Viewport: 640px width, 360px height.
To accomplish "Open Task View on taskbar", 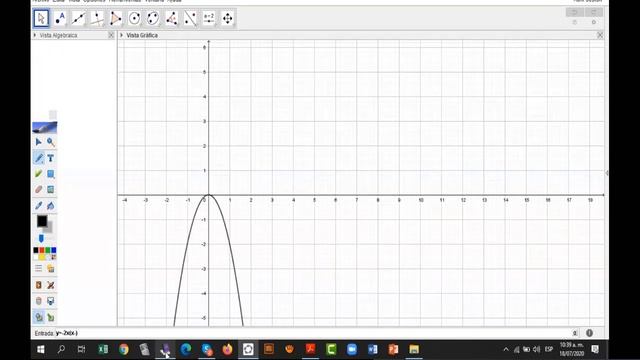I will (82, 349).
